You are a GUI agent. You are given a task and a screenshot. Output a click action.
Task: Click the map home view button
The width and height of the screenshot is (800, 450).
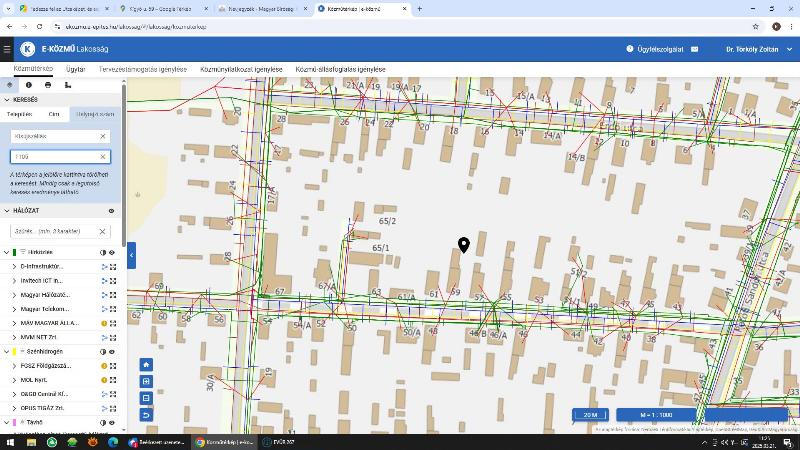click(146, 364)
